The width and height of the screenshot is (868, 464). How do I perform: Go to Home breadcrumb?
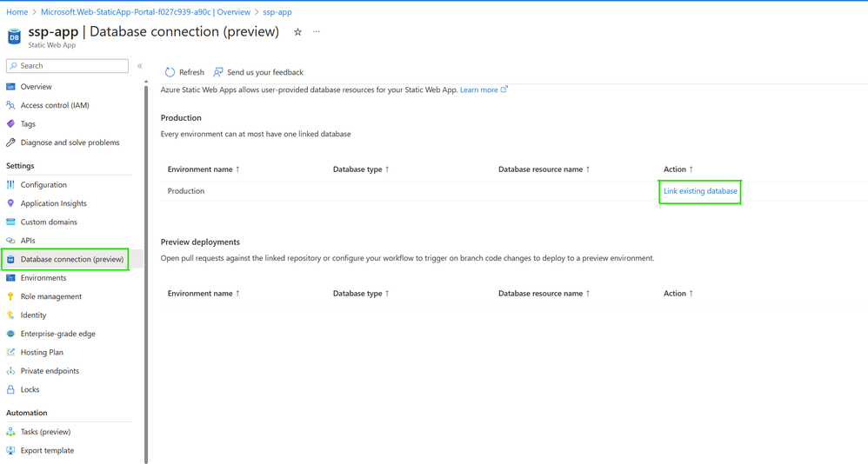point(17,12)
